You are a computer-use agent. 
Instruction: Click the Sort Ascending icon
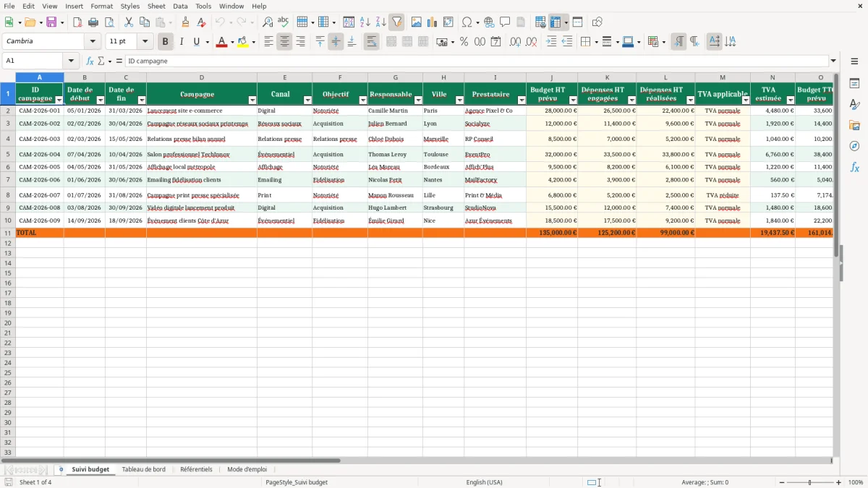coord(365,22)
